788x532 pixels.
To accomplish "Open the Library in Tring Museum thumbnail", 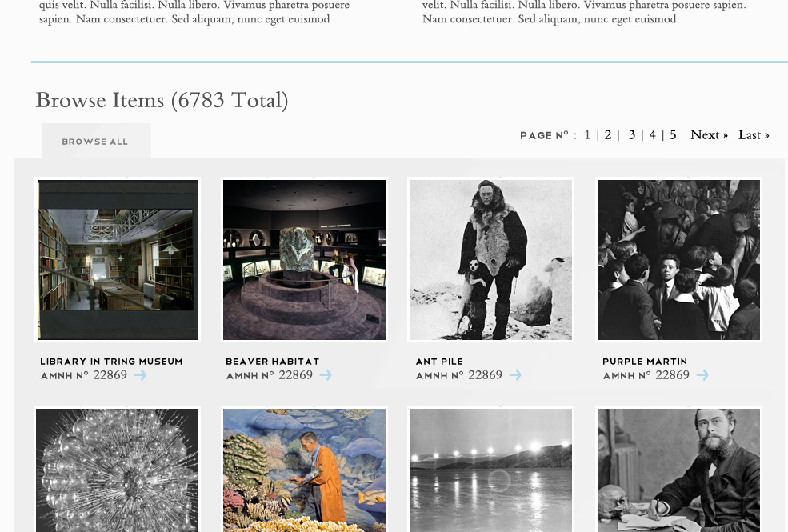I will [117, 259].
